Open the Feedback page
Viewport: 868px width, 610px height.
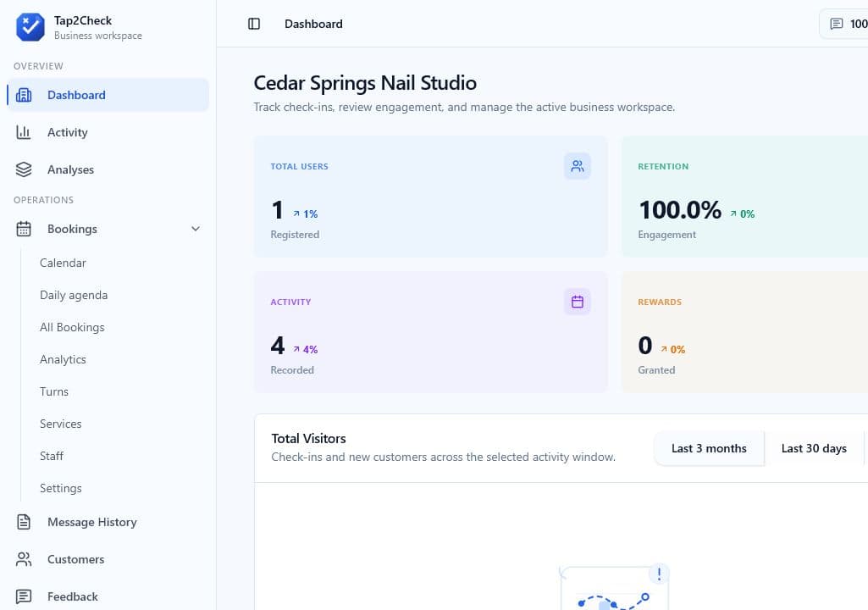point(108,596)
